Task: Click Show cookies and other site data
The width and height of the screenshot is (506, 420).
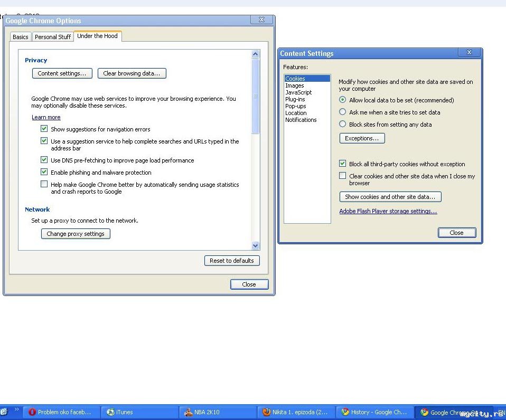Action: (x=390, y=197)
